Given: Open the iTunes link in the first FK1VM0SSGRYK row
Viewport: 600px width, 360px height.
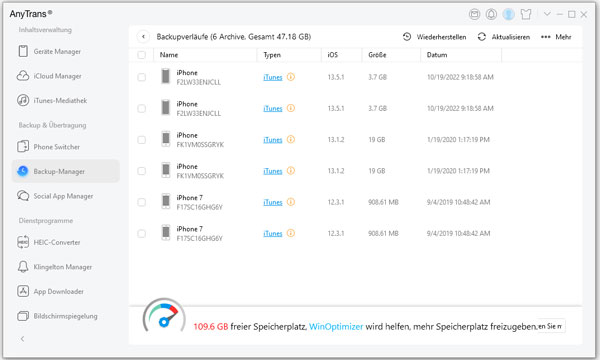Looking at the screenshot, I should (x=273, y=140).
